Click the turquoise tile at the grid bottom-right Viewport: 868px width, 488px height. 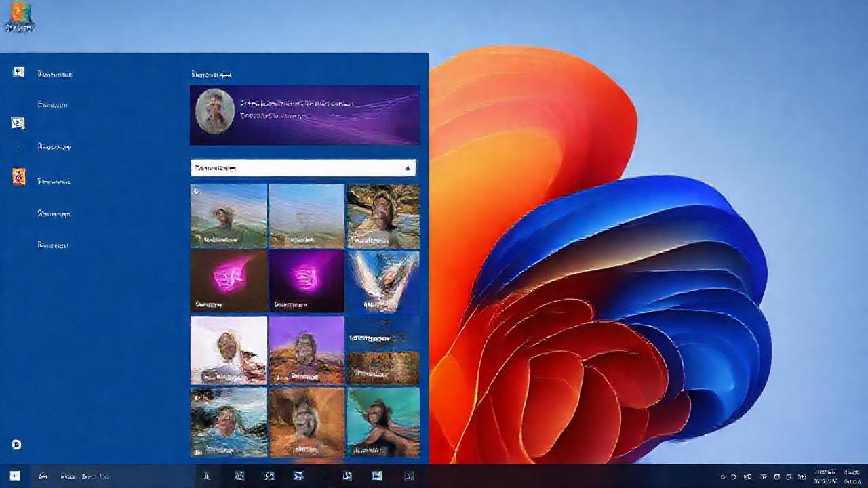point(383,422)
